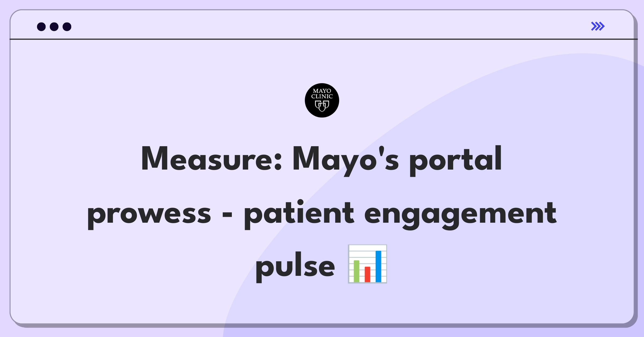The image size is (644, 337).
Task: Click the blue bar in chart emoji
Action: click(378, 266)
